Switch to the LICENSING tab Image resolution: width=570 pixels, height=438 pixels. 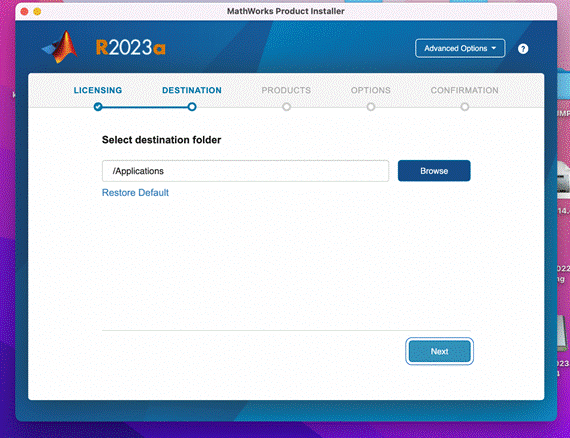pos(98,90)
